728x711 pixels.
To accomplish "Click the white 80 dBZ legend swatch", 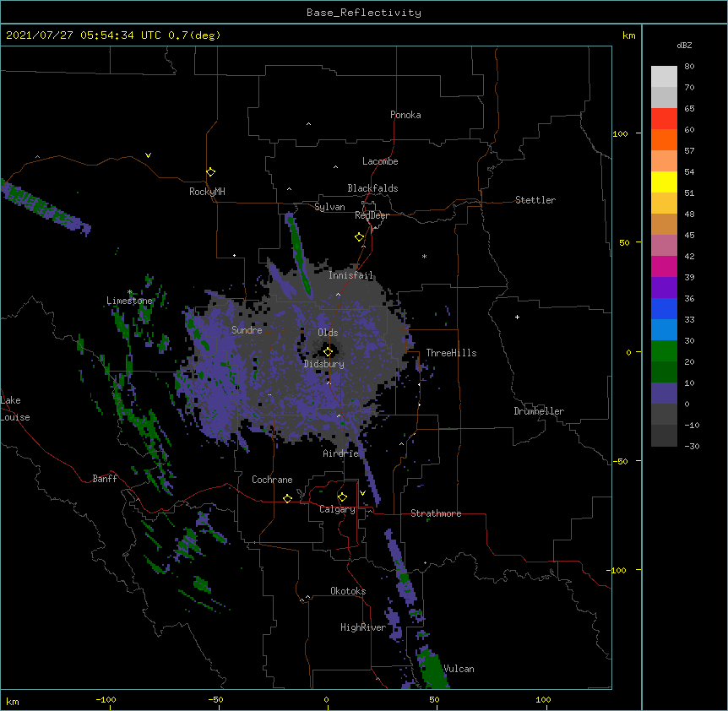I will point(664,76).
